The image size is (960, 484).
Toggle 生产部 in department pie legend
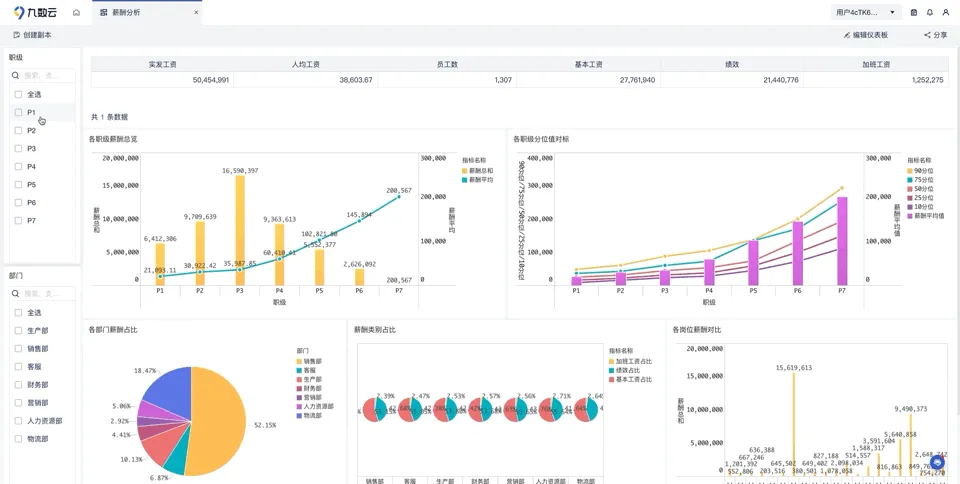tap(310, 379)
